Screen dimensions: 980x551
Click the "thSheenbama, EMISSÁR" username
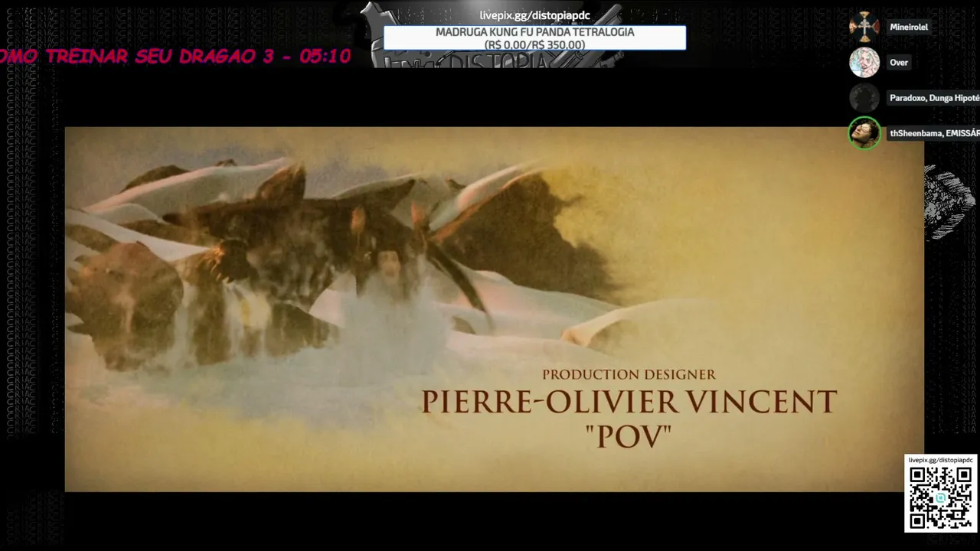click(x=934, y=133)
